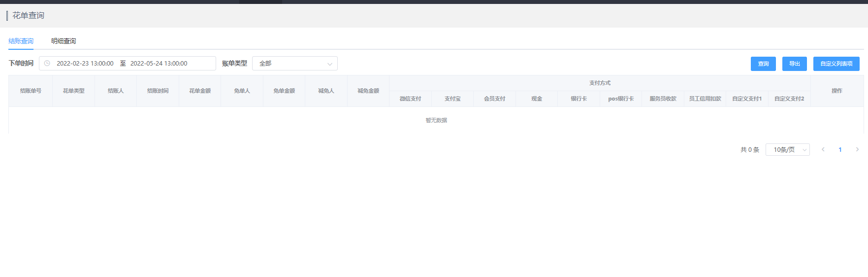868x277 pixels.
Task: Click the 花单类型 column header
Action: pos(74,91)
